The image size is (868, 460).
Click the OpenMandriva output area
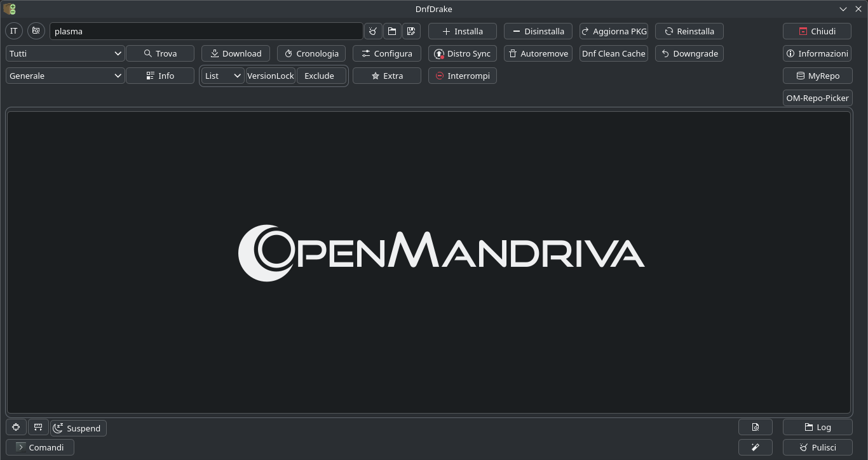coord(429,262)
